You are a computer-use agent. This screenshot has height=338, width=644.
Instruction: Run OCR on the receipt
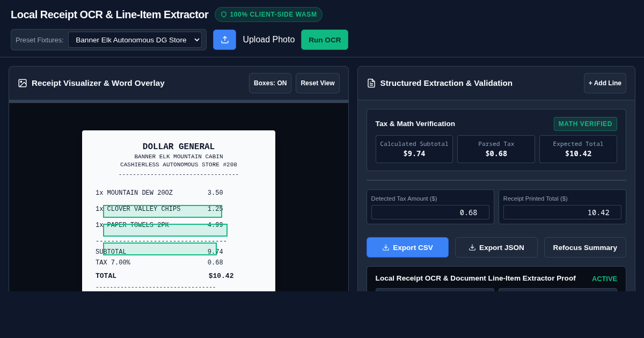pos(325,40)
